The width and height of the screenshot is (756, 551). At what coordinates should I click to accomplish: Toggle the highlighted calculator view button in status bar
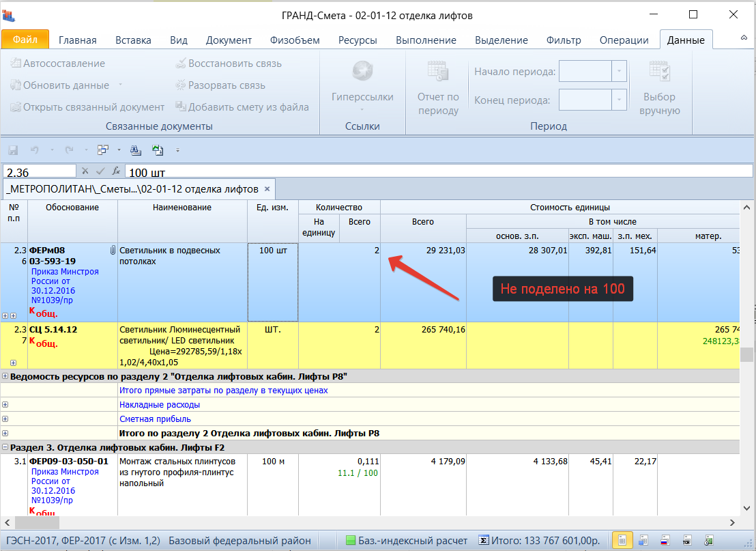[622, 541]
